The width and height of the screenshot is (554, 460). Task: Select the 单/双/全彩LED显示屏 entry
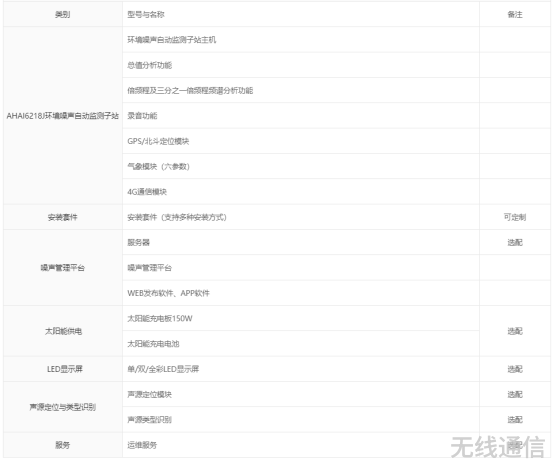pos(163,369)
